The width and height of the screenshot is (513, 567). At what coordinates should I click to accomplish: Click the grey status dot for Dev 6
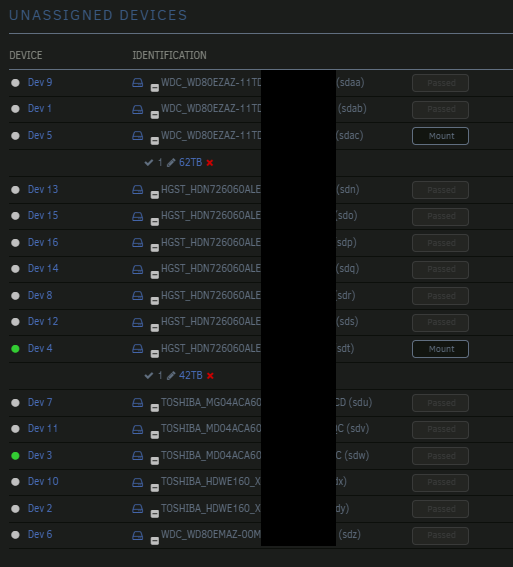click(x=15, y=535)
